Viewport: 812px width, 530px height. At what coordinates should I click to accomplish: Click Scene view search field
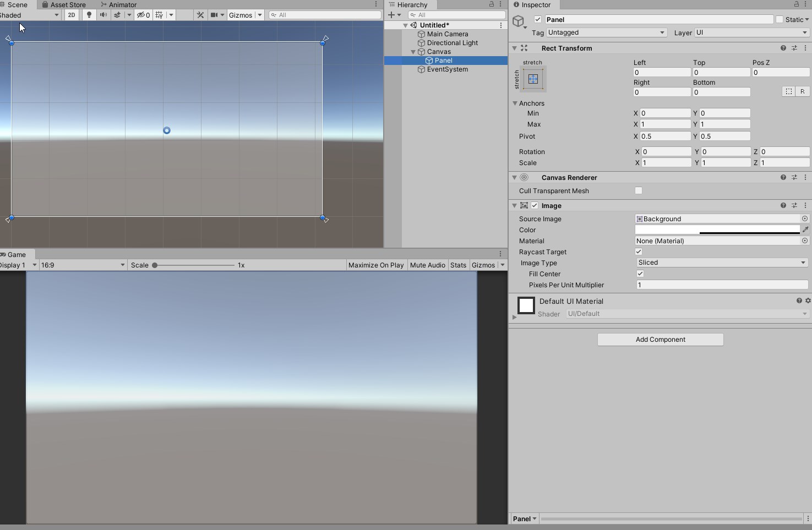click(325, 15)
